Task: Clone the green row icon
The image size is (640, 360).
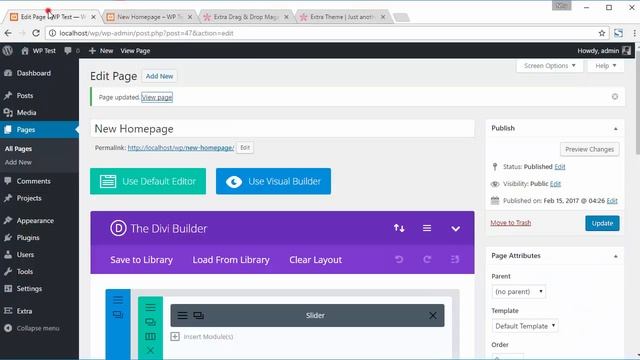Action: (x=150, y=322)
